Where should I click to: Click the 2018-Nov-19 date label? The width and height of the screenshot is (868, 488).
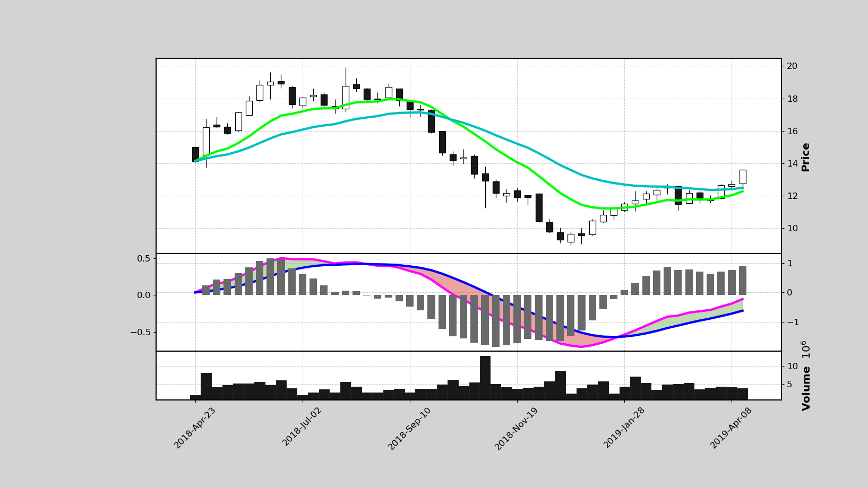[518, 429]
